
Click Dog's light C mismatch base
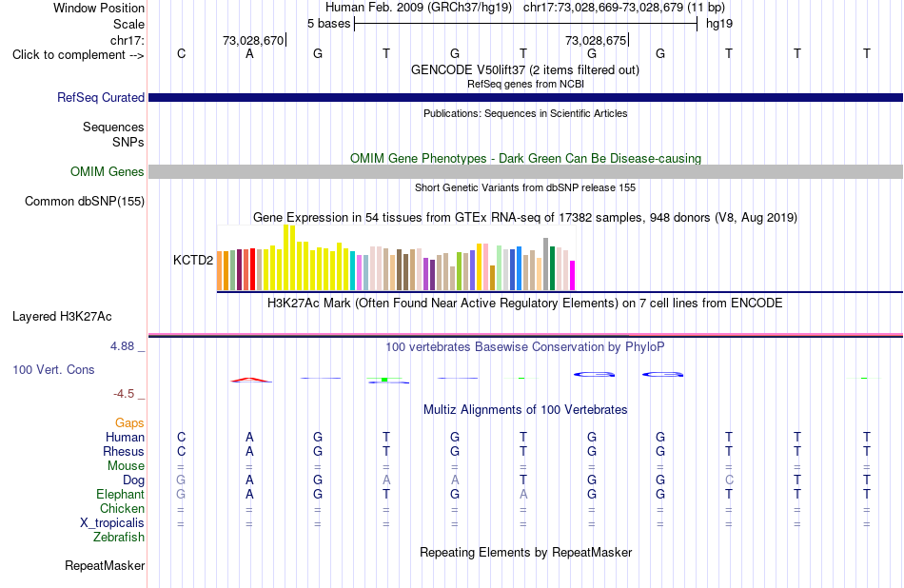click(729, 480)
